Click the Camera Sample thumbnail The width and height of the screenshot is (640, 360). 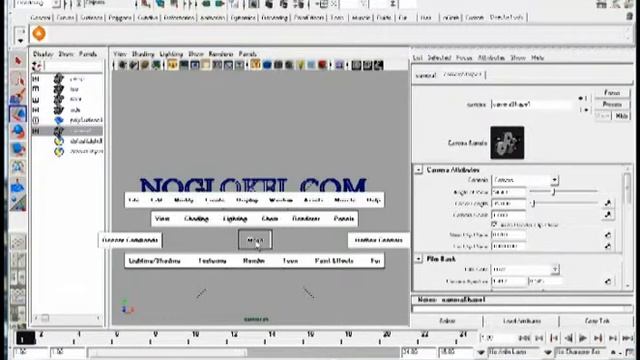[x=507, y=143]
